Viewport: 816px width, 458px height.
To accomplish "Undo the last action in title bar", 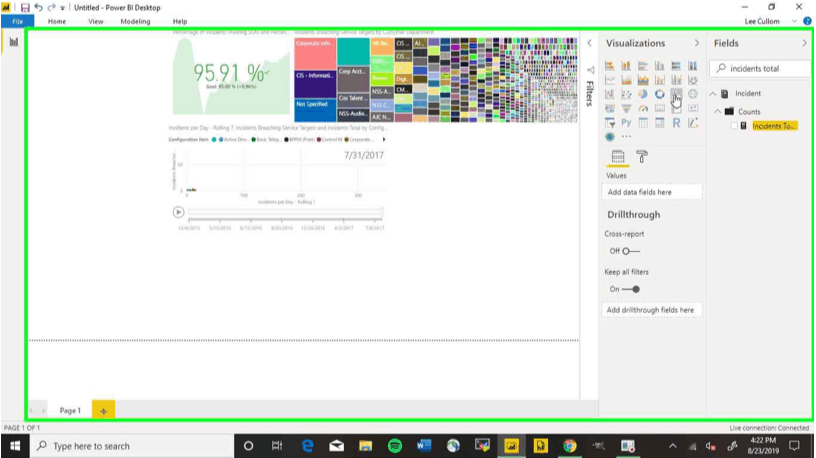I will coord(39,7).
